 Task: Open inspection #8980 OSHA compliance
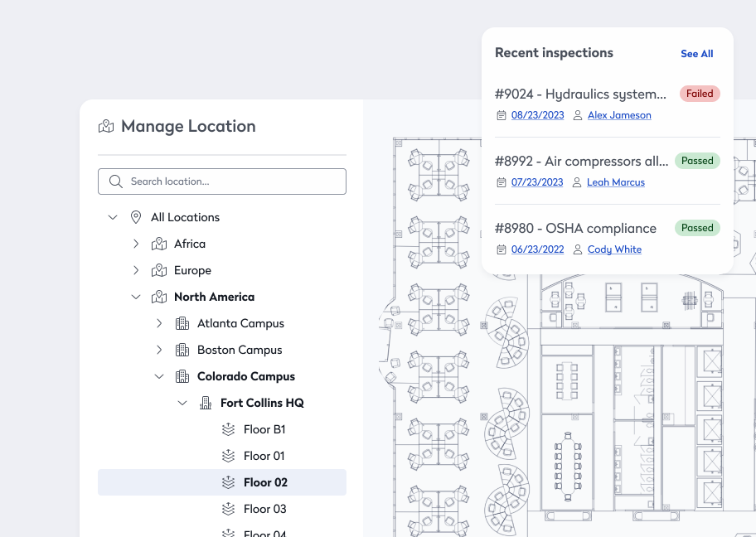[575, 228]
